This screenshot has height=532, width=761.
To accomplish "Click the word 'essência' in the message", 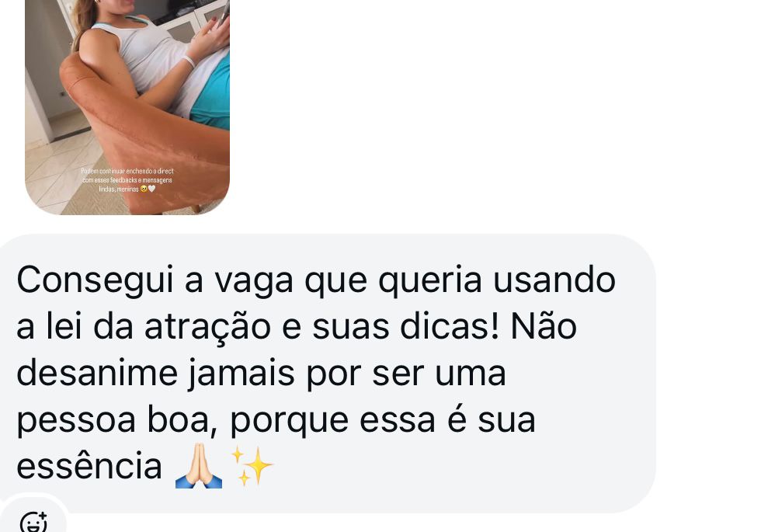I will click(89, 466).
